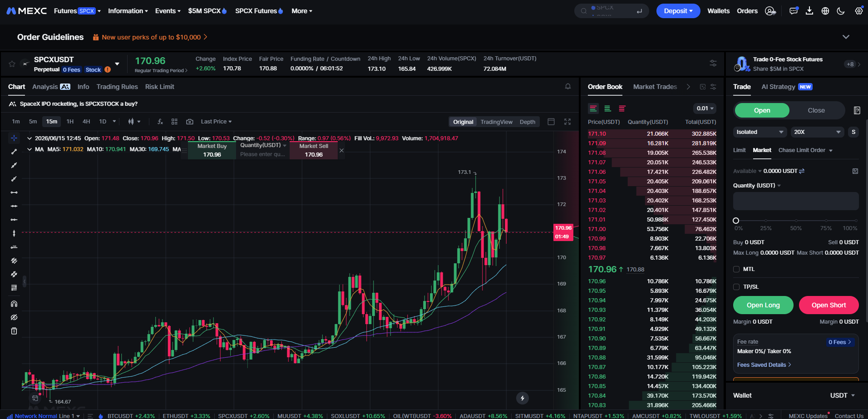Click the search box in top bar
Viewport: 868px width, 419px height.
[612, 11]
